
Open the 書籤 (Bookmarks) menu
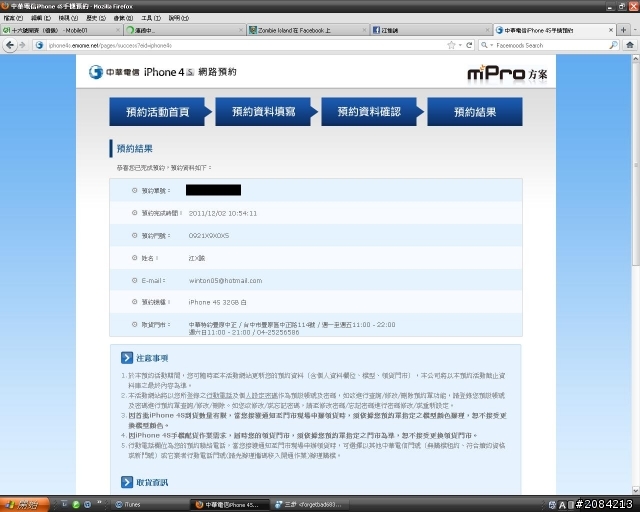[123, 18]
